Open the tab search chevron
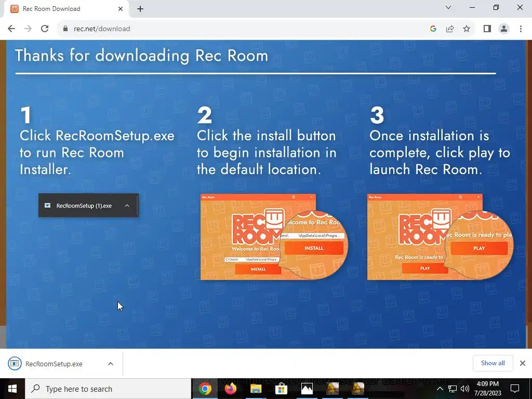The image size is (532, 399). [x=448, y=7]
